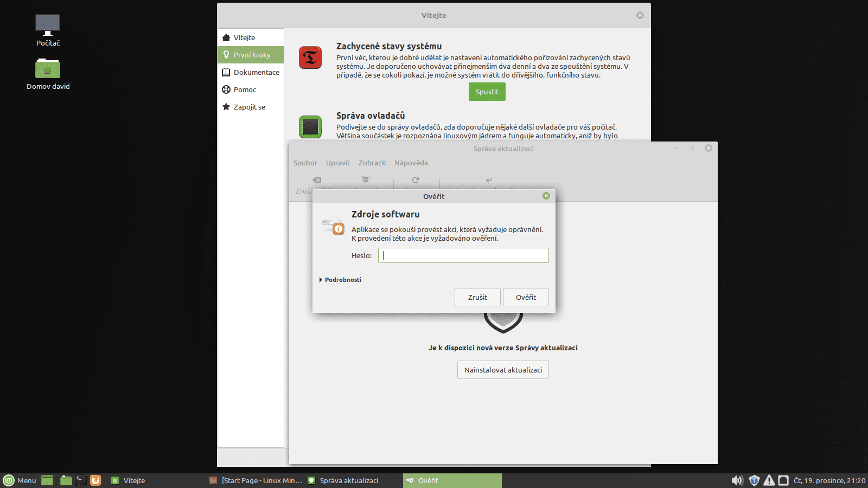Open system snapshots via the Timeshift icon
This screenshot has width=868, height=488.
tap(310, 57)
